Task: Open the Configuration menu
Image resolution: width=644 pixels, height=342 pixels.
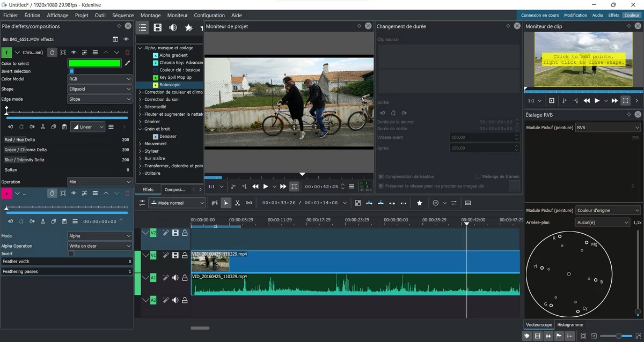Action: pyautogui.click(x=209, y=16)
